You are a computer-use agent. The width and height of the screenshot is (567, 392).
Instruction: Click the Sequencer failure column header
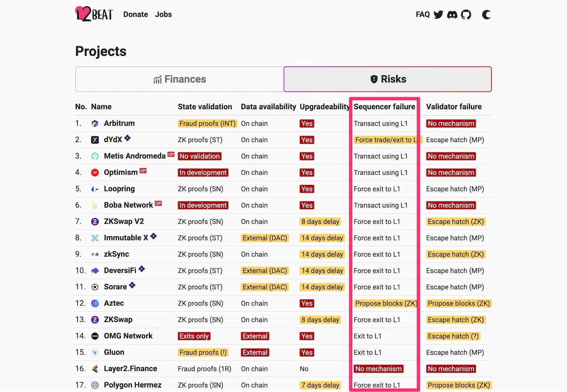click(384, 107)
